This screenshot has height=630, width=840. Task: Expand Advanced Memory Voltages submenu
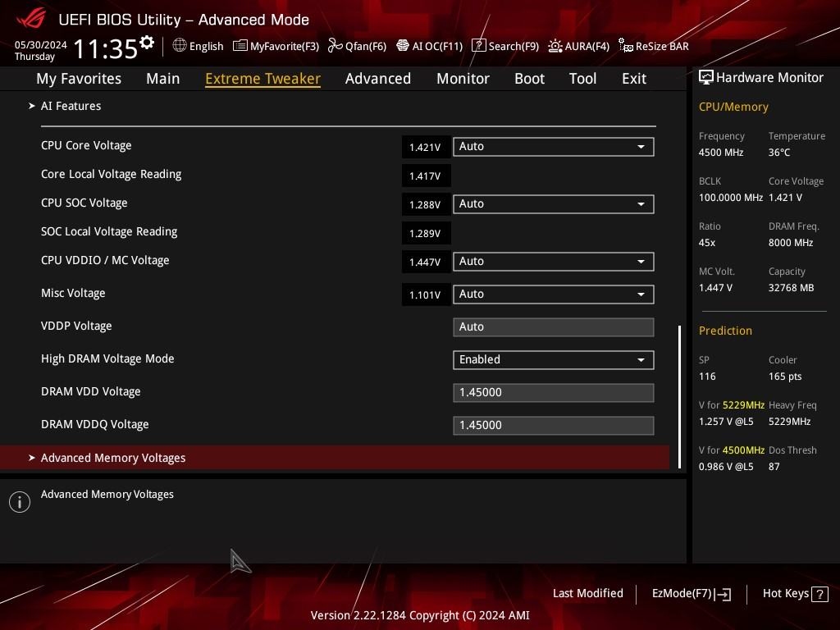335,458
